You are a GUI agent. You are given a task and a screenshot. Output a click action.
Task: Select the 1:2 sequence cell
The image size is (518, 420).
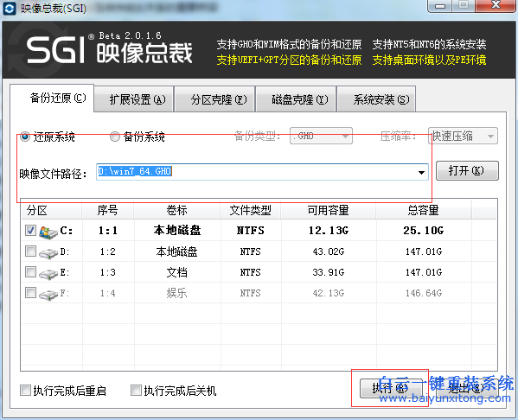pyautogui.click(x=108, y=251)
